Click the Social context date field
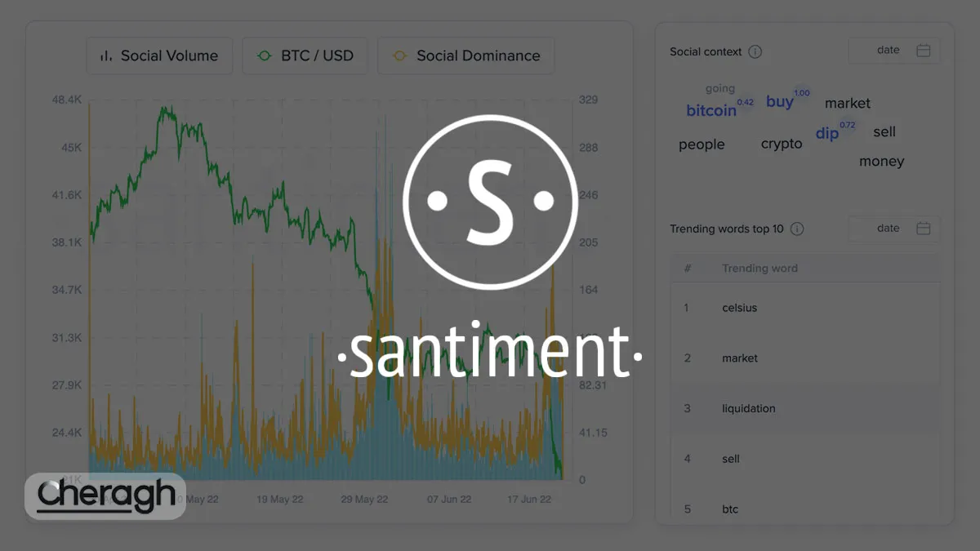Screen dimensions: 980x551 [x=894, y=51]
